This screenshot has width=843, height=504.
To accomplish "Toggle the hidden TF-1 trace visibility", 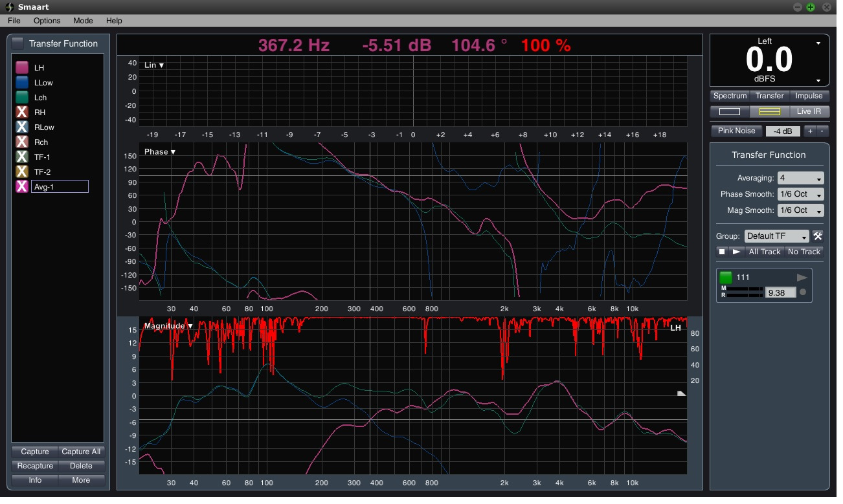I will [22, 157].
